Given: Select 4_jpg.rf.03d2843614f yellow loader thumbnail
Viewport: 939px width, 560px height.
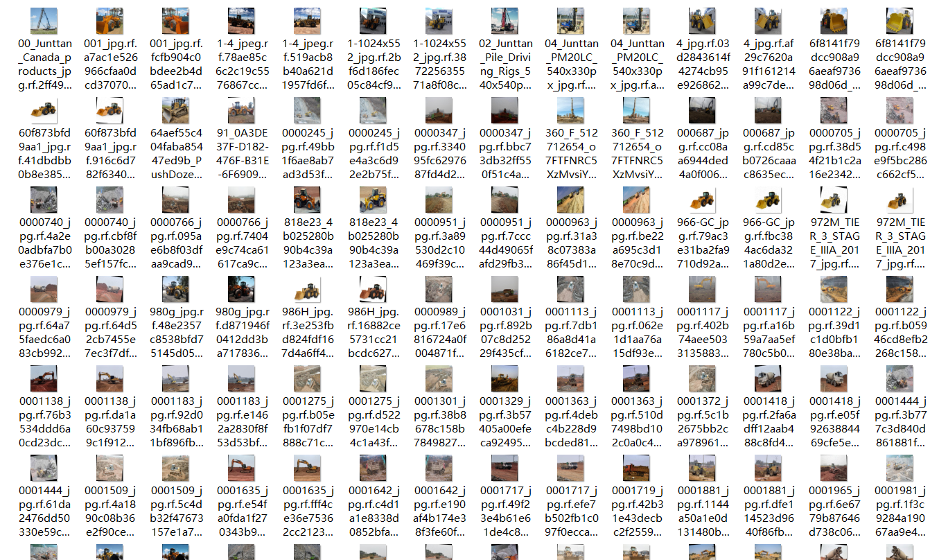Looking at the screenshot, I should pos(703,21).
